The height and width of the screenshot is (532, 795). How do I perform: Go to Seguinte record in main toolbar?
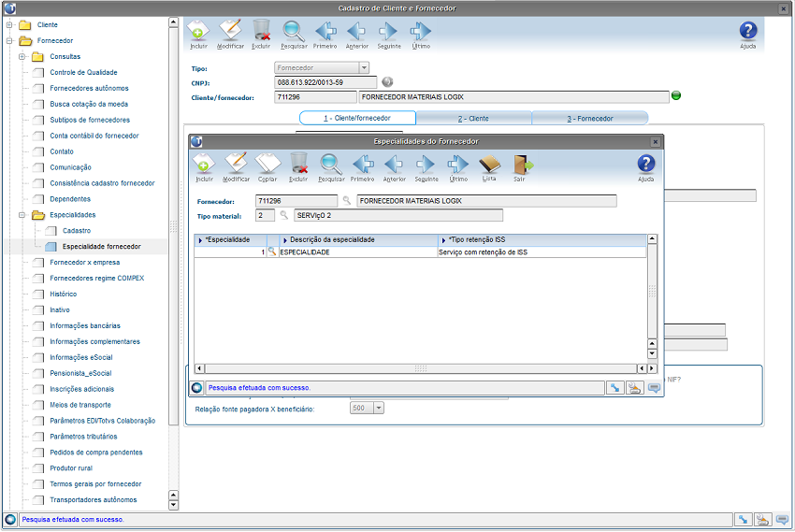389,35
